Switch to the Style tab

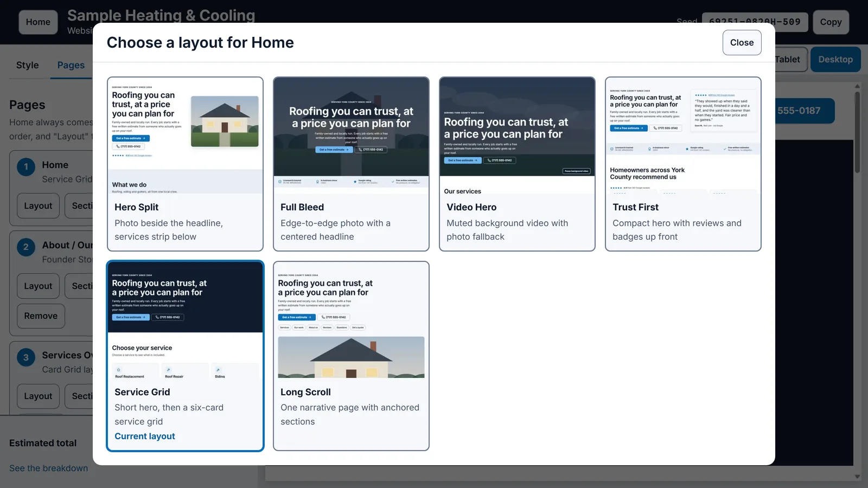27,65
